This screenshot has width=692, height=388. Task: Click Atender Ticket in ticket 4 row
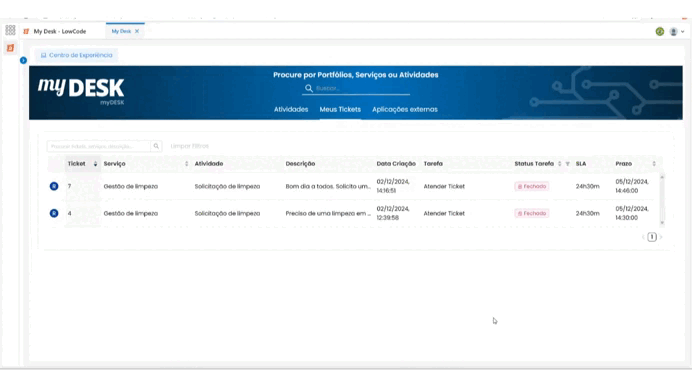[x=444, y=213]
